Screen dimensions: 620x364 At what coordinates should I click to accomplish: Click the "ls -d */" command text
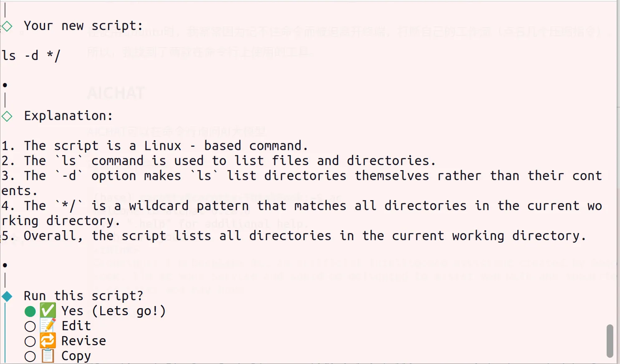[x=31, y=55]
